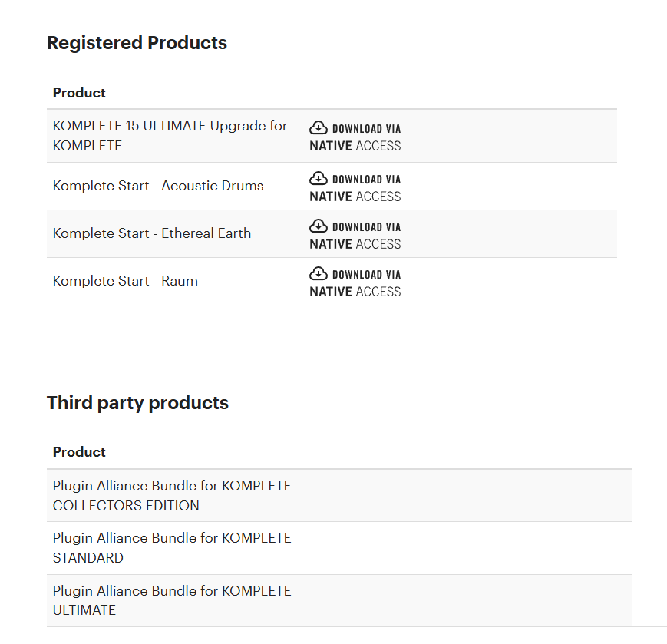Select the Plugin Alliance Bundle COLLECTORS EDITION row
The width and height of the screenshot is (667, 644).
click(x=171, y=495)
